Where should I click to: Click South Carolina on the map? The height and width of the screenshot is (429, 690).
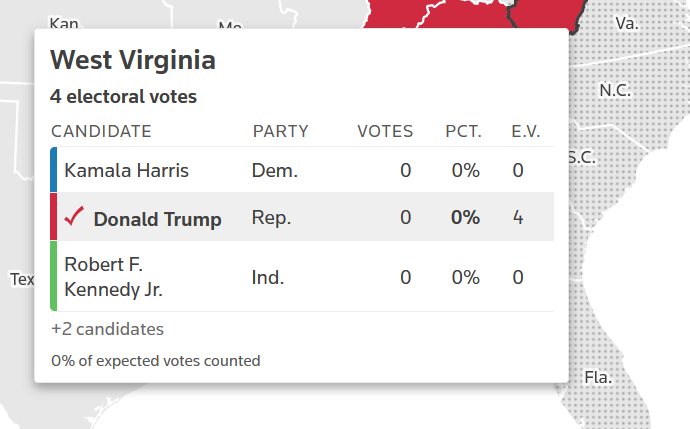(581, 157)
